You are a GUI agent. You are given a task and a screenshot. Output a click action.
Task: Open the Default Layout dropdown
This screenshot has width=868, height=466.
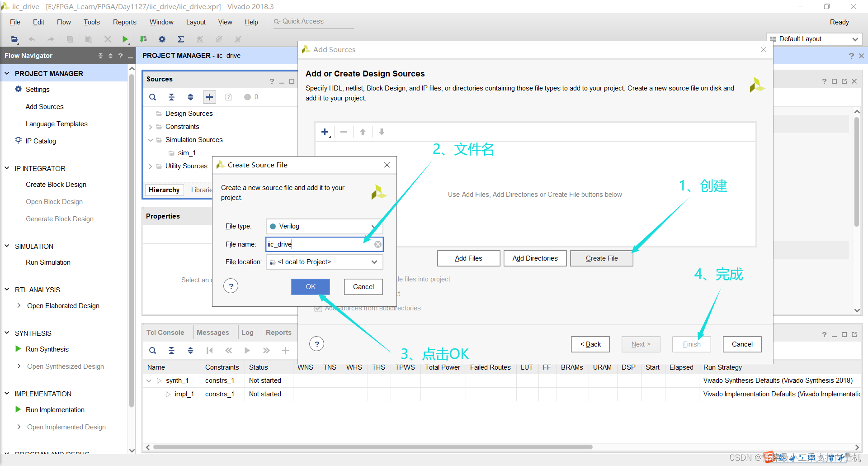(814, 39)
